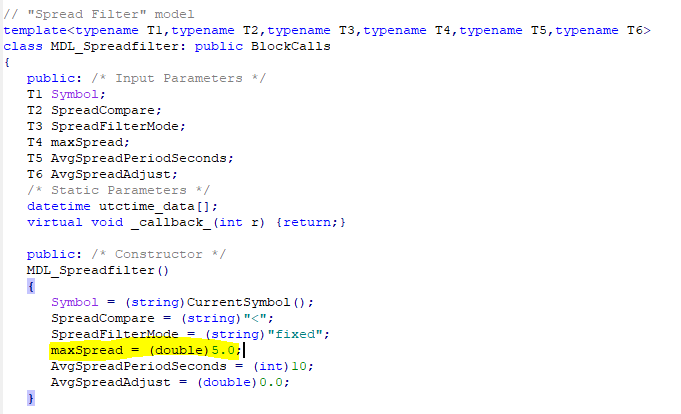681x414 pixels.
Task: Click the template<typename T1...T6> declaration line
Action: coord(327,30)
